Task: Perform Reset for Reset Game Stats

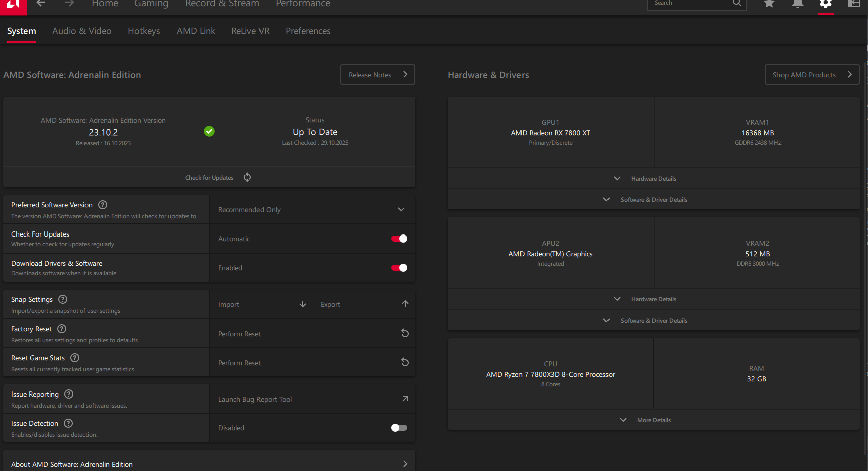Action: [x=313, y=363]
